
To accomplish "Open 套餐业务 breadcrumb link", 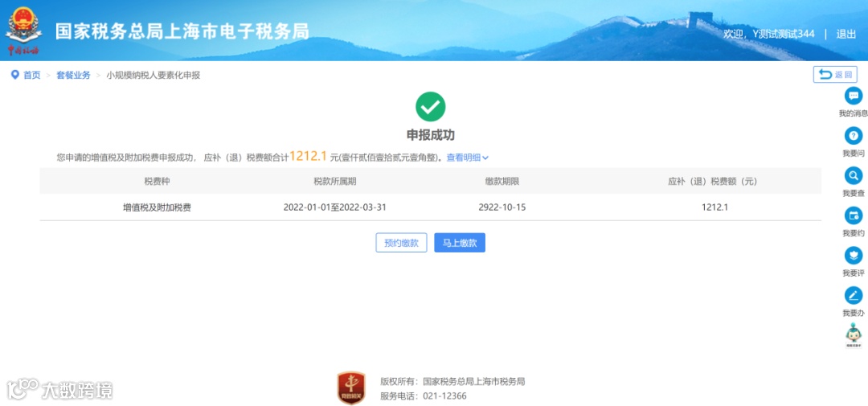I will [x=73, y=76].
